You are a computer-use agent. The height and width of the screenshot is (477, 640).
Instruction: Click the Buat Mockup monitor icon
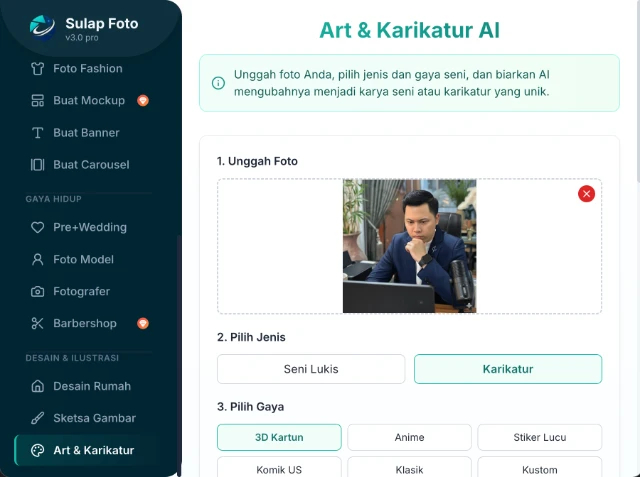click(x=38, y=101)
